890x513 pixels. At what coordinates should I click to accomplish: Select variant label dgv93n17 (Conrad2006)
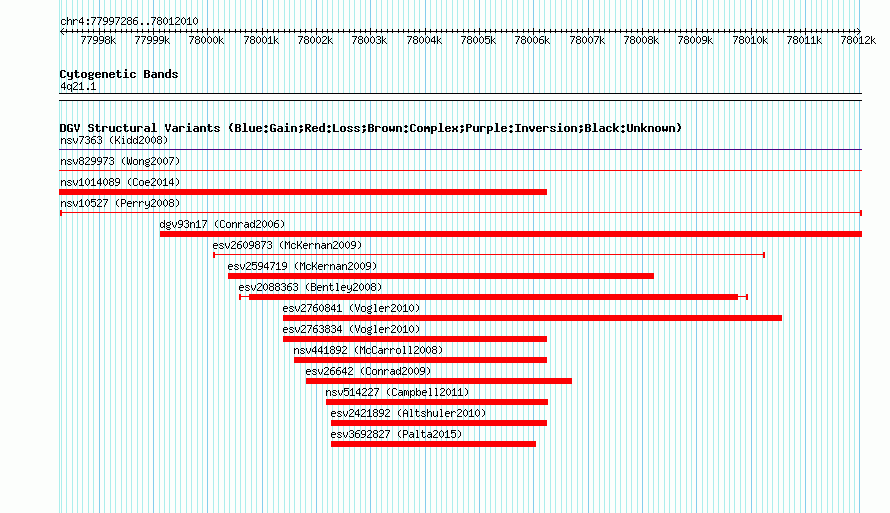tap(222, 224)
